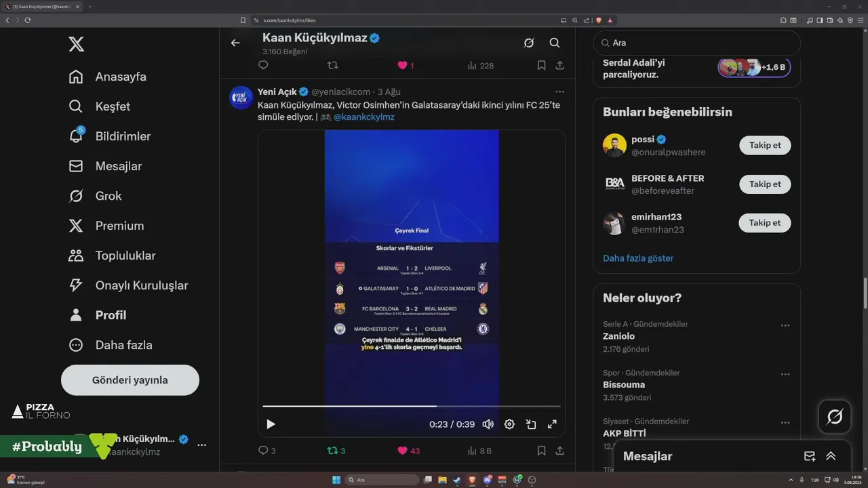Play the video
This screenshot has height=488, width=868.
[271, 424]
